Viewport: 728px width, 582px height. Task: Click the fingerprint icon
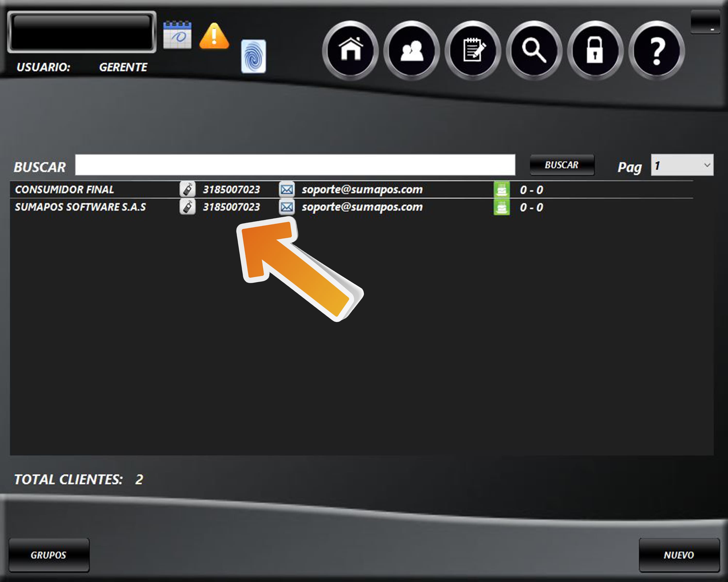253,56
